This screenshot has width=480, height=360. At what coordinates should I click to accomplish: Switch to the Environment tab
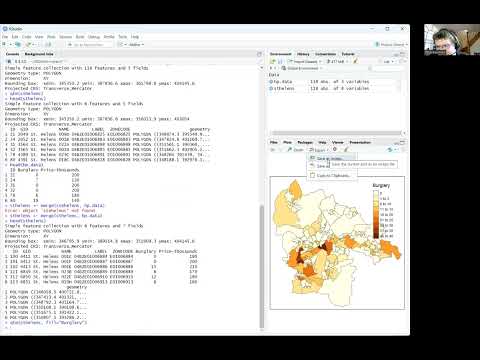pos(281,54)
